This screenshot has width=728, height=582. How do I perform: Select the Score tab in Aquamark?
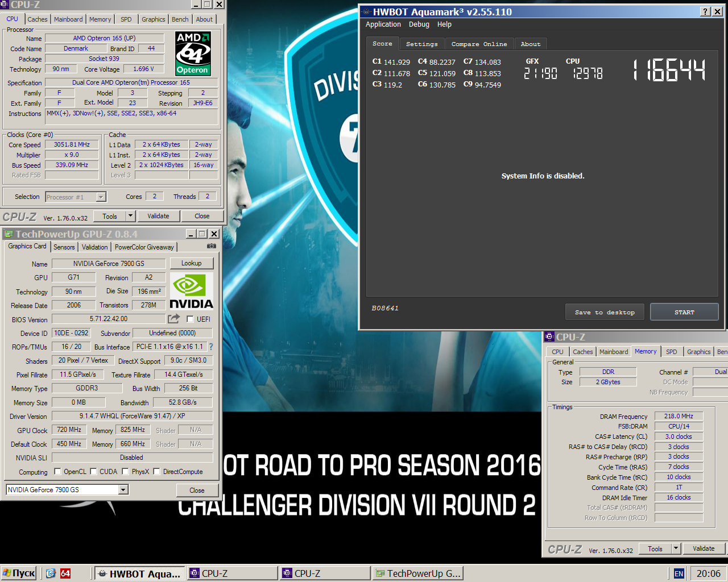(382, 44)
